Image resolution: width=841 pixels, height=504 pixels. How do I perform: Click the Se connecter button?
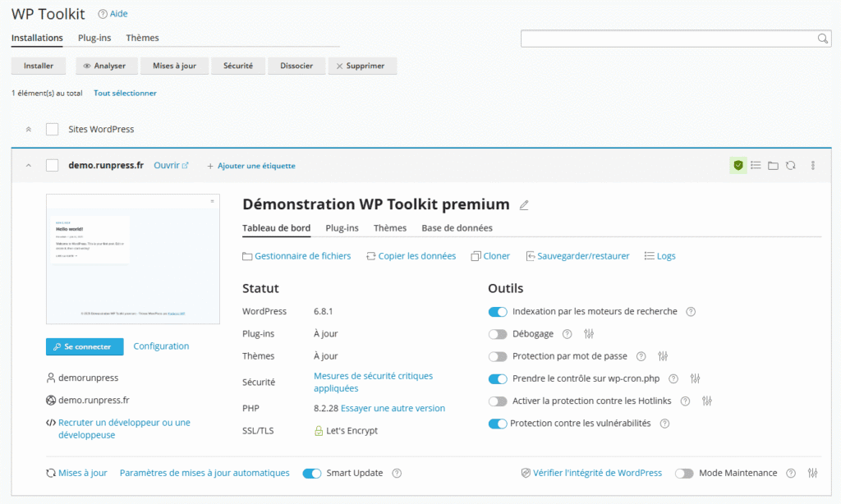[x=85, y=347]
